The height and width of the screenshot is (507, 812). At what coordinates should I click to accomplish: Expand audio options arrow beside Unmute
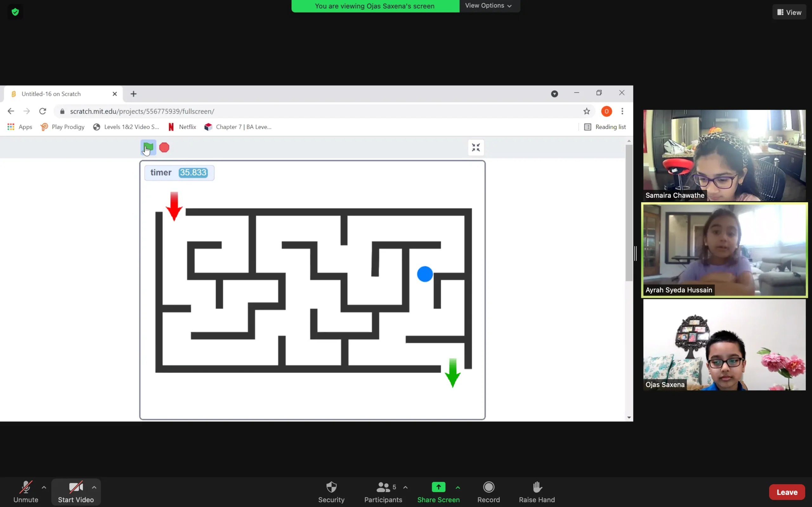click(x=44, y=487)
